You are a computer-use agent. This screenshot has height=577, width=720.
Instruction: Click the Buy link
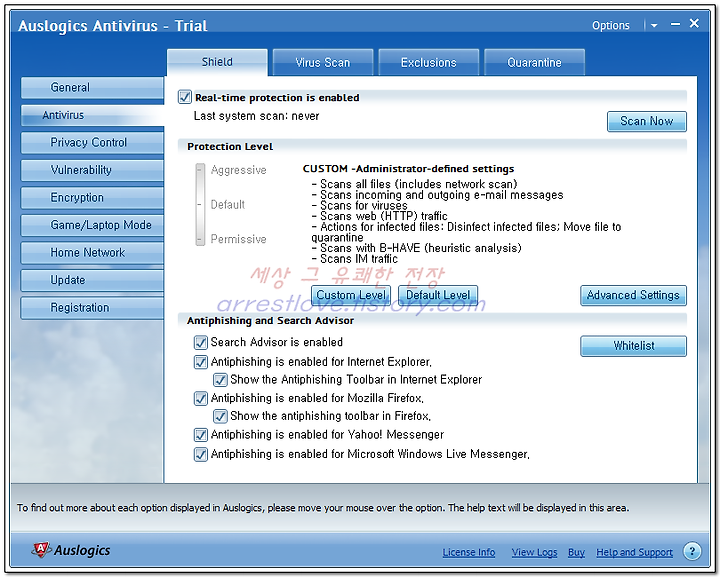point(576,552)
